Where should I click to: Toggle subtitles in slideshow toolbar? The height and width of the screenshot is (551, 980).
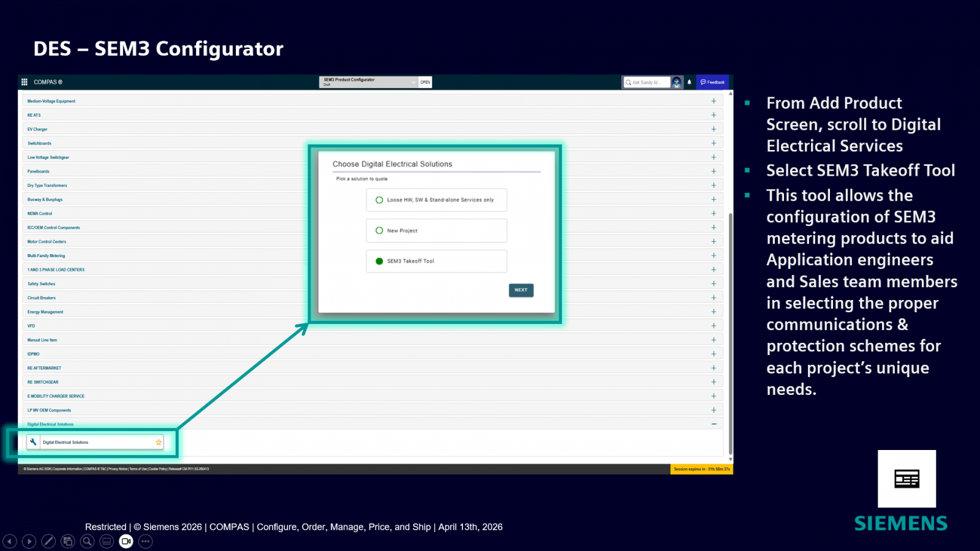107,541
